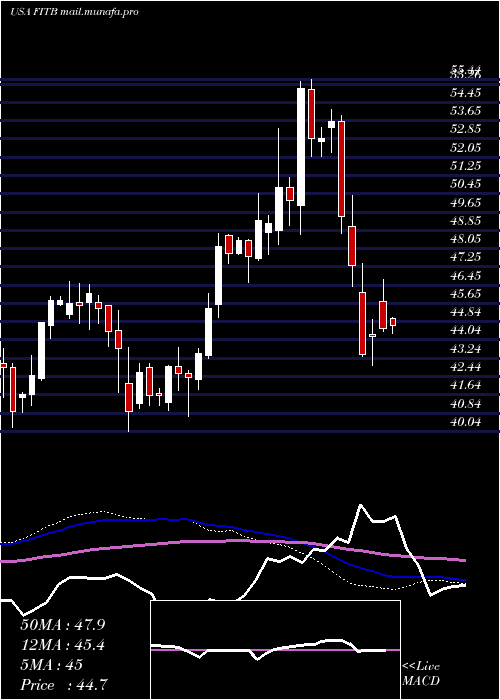
Task: Click the 44.84 price axis label
Action: coord(465,312)
